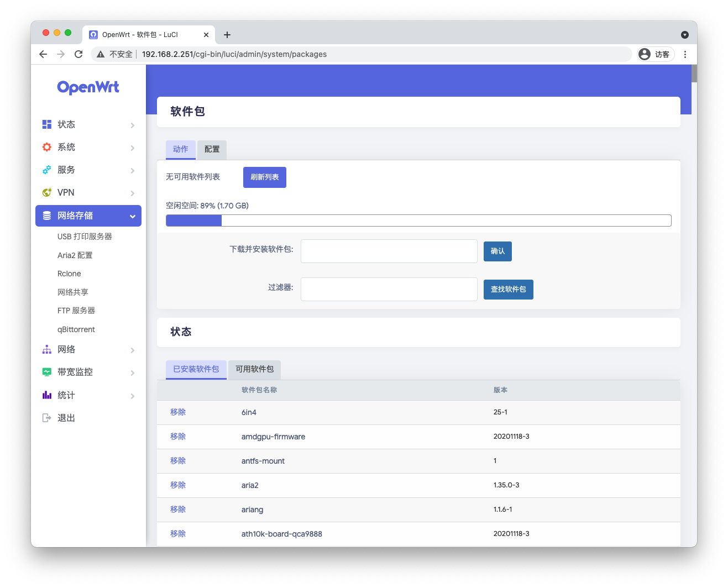
Task: Switch to the 配置 tab
Action: coord(212,149)
